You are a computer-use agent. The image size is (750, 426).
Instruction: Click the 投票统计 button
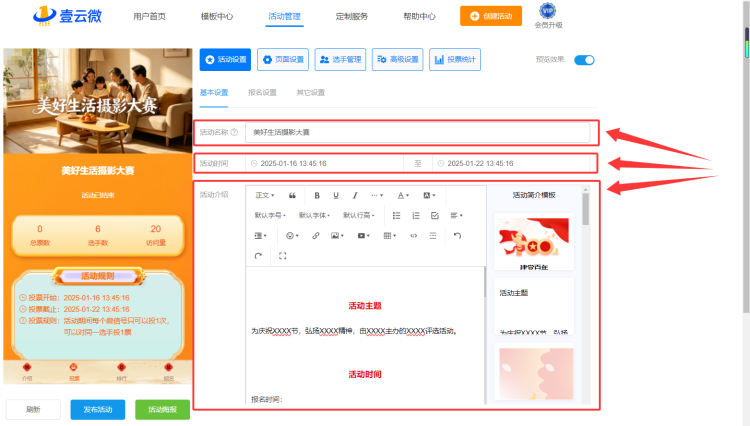click(455, 60)
